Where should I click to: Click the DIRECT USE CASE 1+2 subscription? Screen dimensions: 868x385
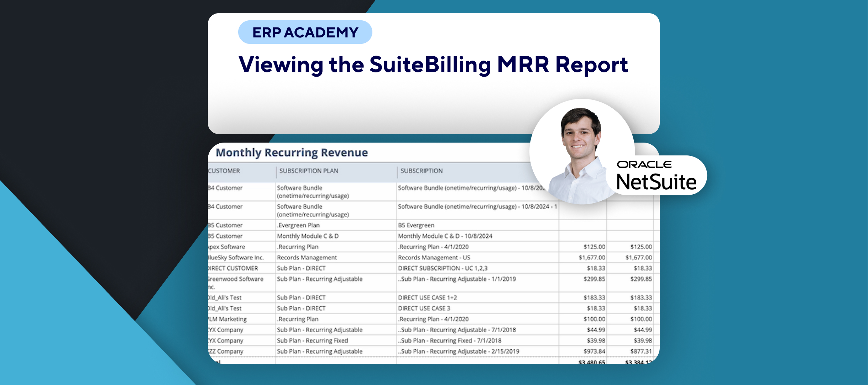click(427, 298)
